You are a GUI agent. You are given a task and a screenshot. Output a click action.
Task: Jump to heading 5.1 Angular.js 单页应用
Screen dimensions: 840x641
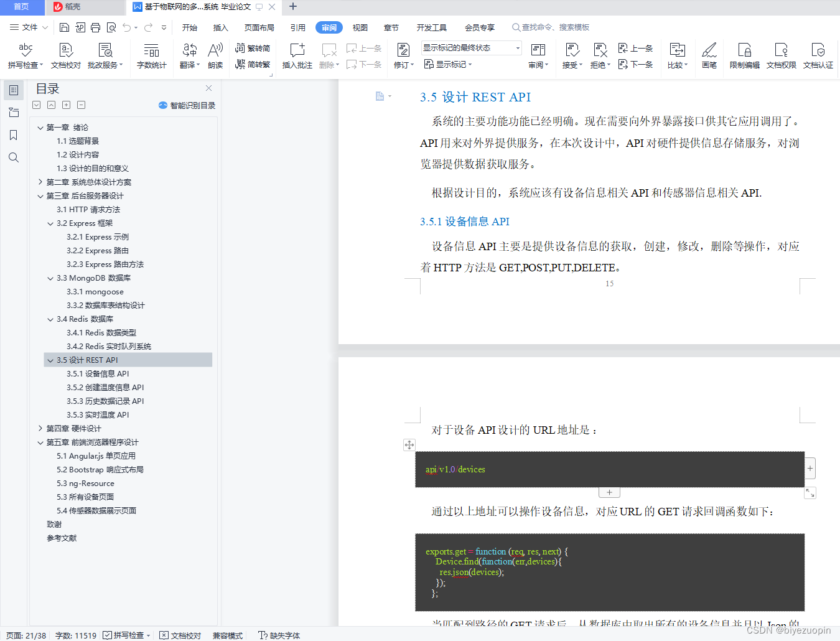[x=96, y=456]
